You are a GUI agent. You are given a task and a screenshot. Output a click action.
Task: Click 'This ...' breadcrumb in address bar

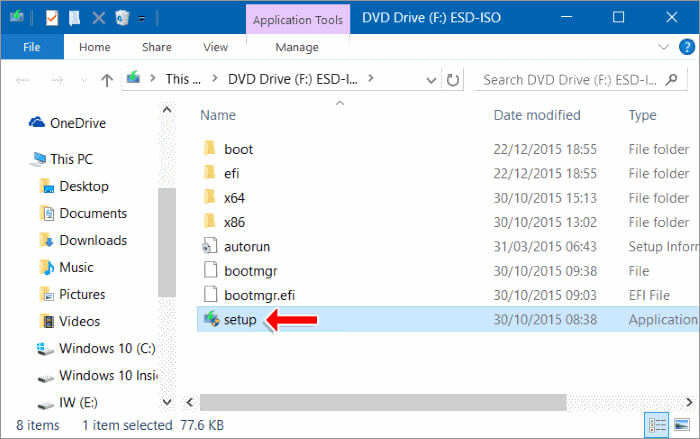point(183,79)
